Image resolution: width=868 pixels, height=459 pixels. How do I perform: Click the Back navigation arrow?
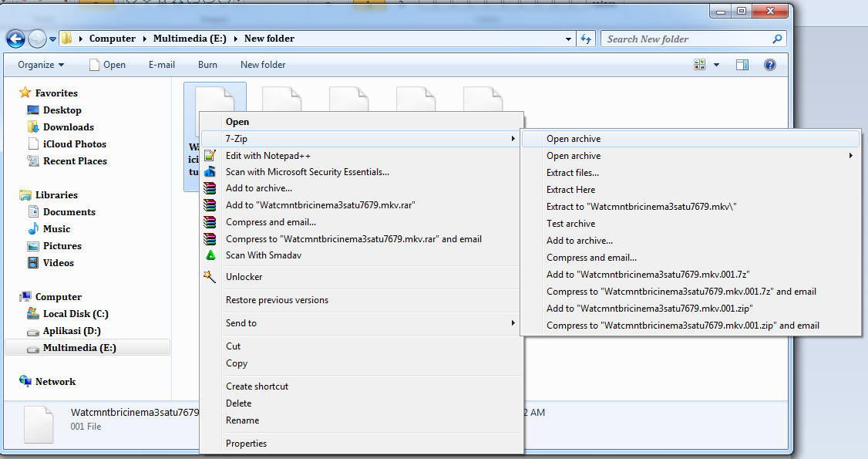pos(15,39)
